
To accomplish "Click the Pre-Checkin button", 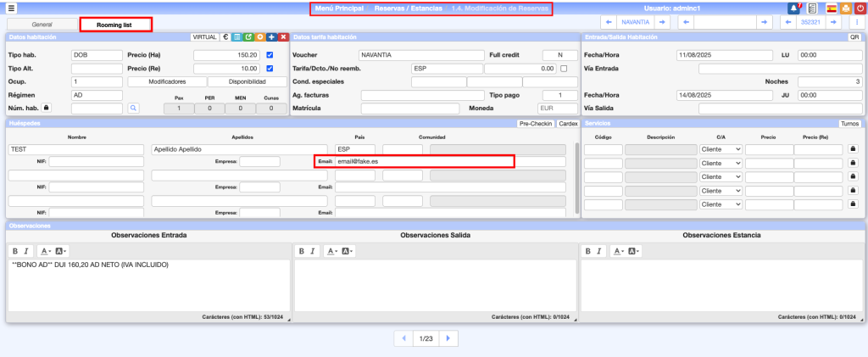I will click(535, 123).
